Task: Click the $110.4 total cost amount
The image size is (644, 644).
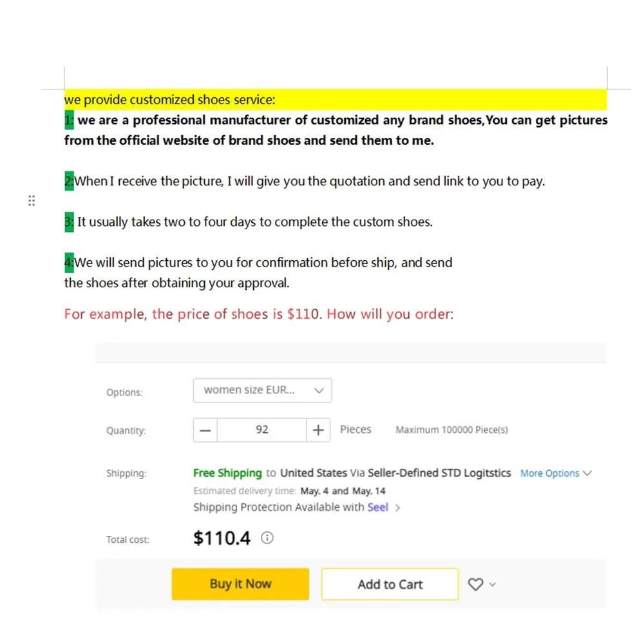Action: 222,538
